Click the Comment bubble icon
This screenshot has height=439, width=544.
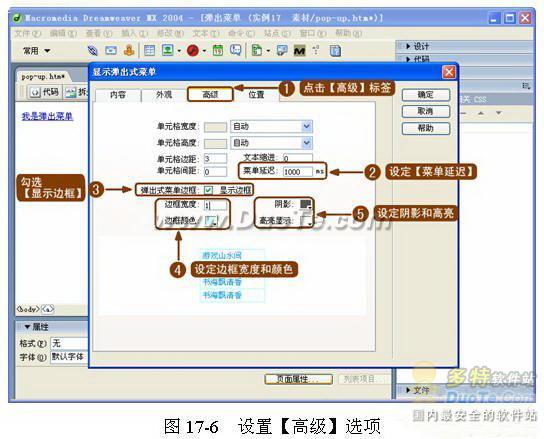click(x=236, y=51)
